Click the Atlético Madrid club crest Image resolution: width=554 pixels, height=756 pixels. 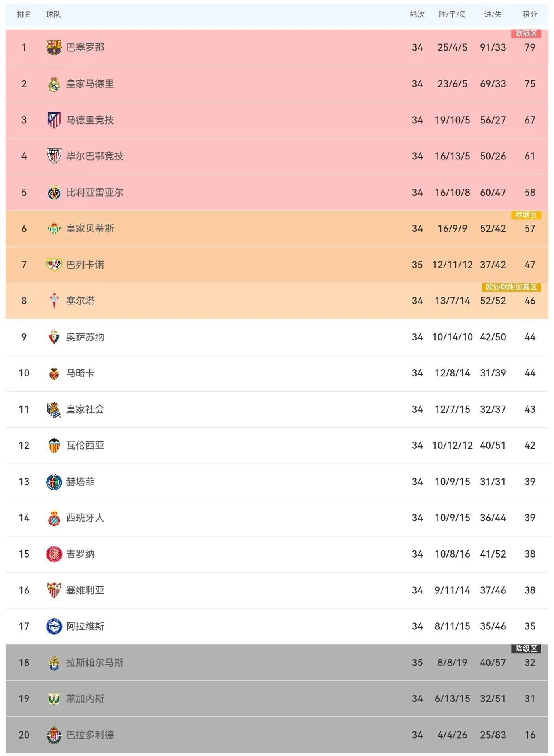coord(54,120)
